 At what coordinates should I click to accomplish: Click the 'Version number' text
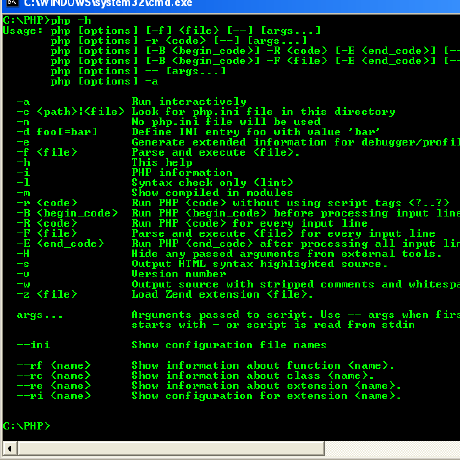[x=179, y=274]
